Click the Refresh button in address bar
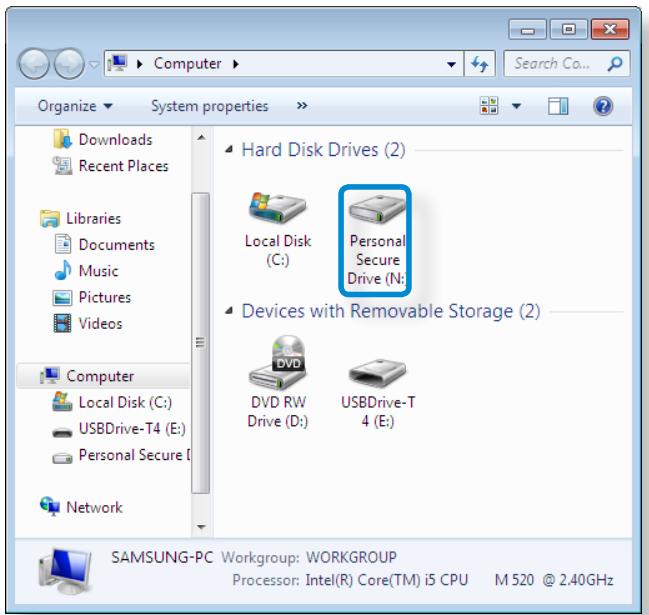 [x=480, y=64]
